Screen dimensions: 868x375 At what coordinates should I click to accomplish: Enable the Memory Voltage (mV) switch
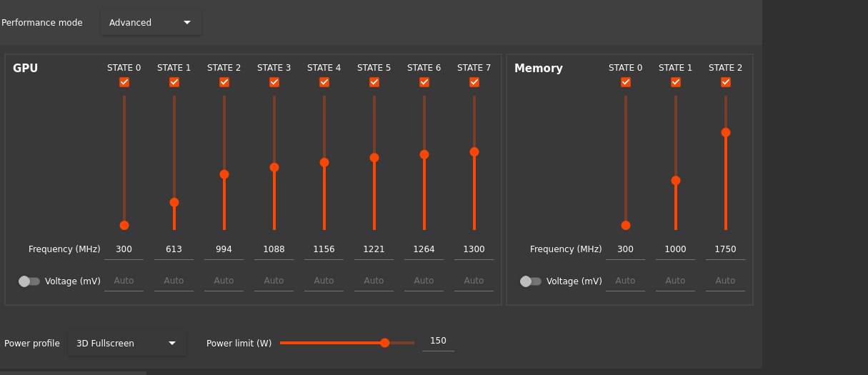531,281
